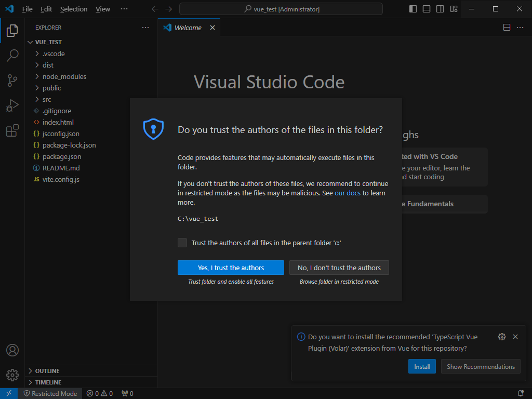Click the vue_test command center search box

(281, 9)
